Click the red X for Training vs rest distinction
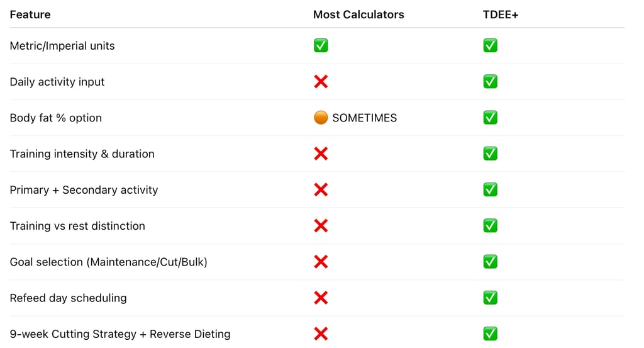This screenshot has height=348, width=644. click(321, 225)
